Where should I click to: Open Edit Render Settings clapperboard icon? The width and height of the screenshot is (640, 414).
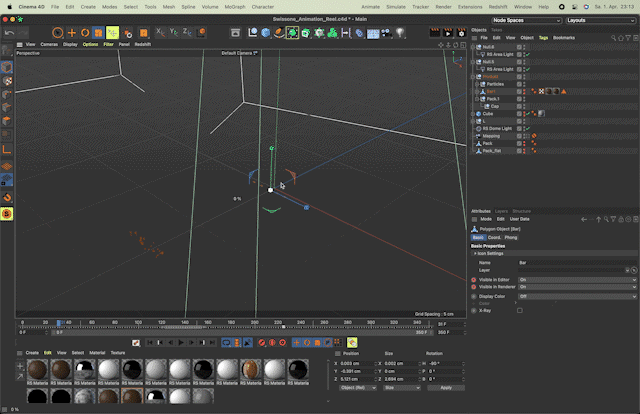[x=461, y=33]
